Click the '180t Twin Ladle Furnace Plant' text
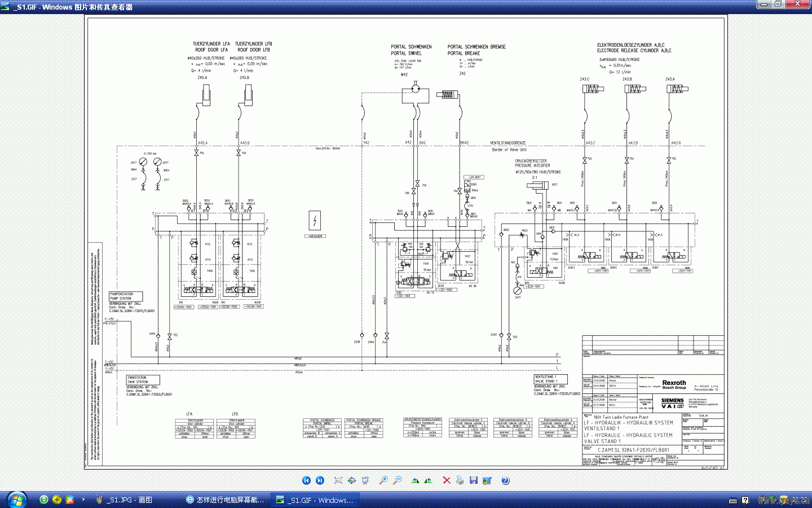The width and height of the screenshot is (812, 508). pyautogui.click(x=620, y=417)
